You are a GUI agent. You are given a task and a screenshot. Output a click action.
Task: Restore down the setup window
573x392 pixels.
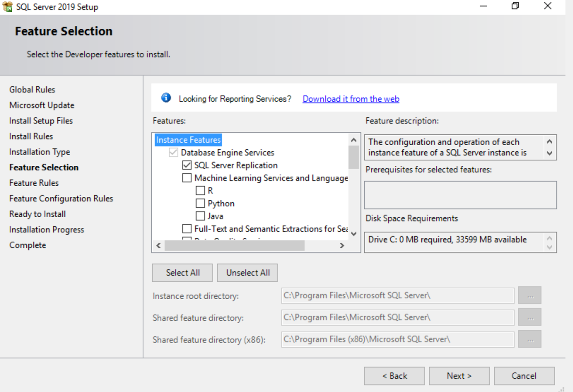(x=516, y=6)
